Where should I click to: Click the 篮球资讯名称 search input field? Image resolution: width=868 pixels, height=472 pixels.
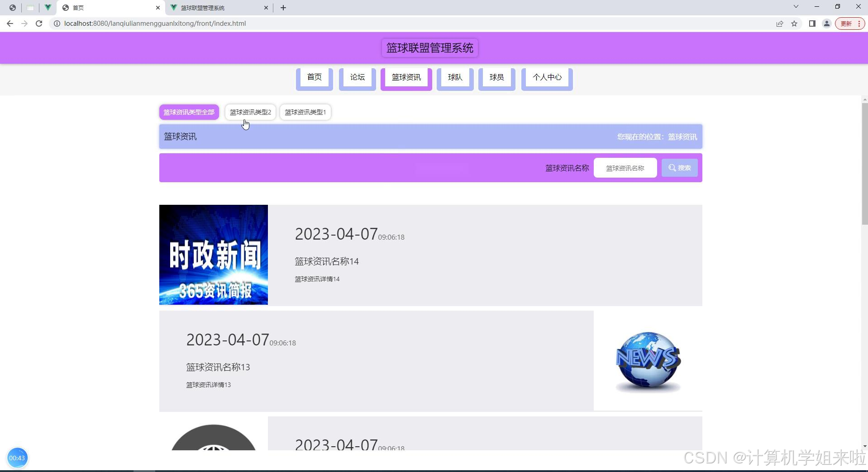625,168
